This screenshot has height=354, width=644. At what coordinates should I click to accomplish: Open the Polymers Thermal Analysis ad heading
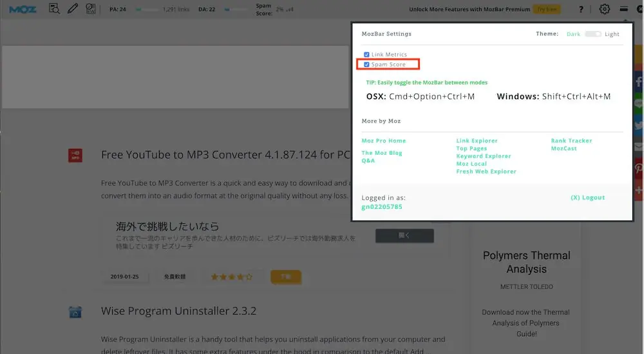pos(527,262)
